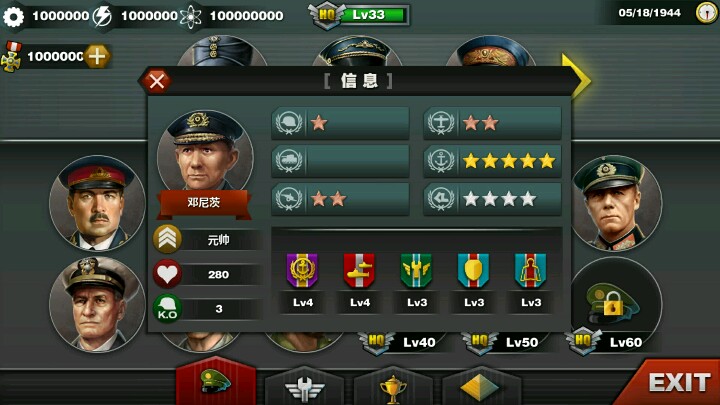Go to next general with yellow arrow
Screen dimensions: 720x405
click(x=577, y=76)
